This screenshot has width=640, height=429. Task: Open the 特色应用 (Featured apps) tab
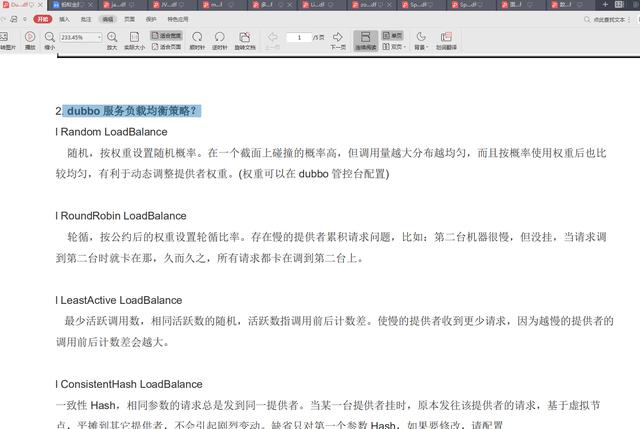pos(178,19)
